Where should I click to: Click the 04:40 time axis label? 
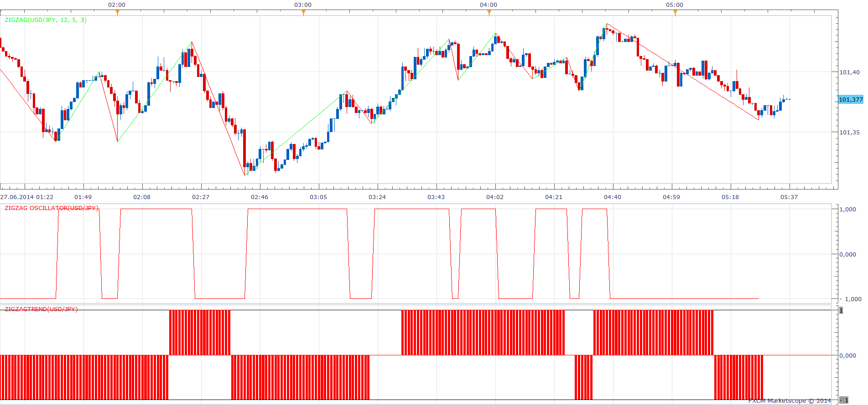coord(613,197)
